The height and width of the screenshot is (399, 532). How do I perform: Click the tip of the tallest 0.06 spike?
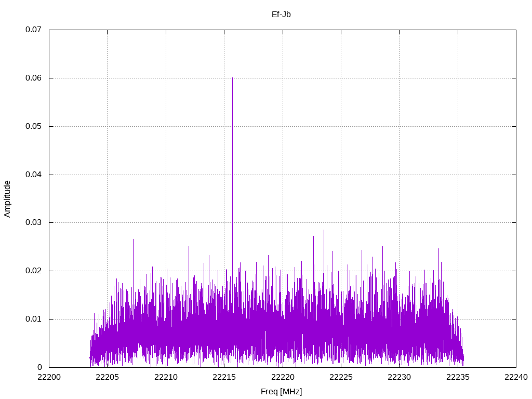pyautogui.click(x=232, y=78)
